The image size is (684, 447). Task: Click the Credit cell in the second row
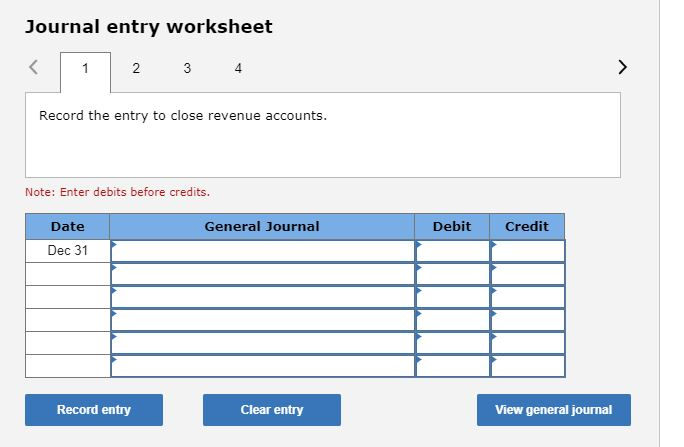point(528,274)
